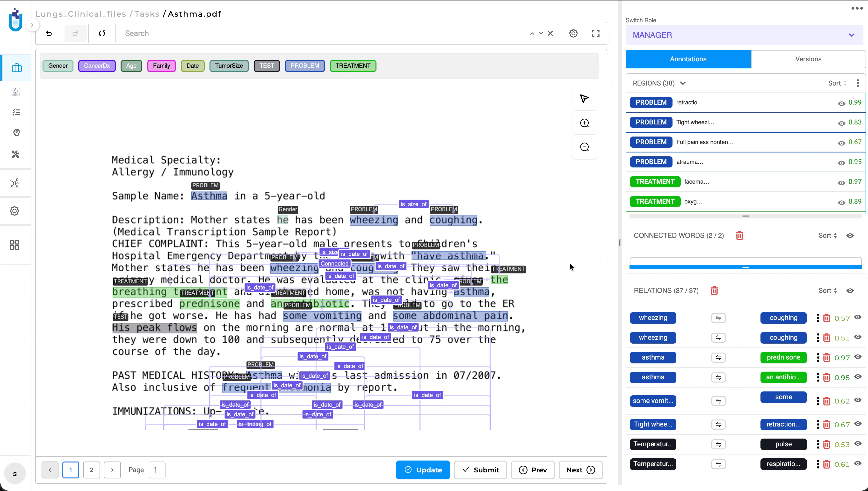Open page 2 of the document
868x491 pixels.
pyautogui.click(x=91, y=470)
